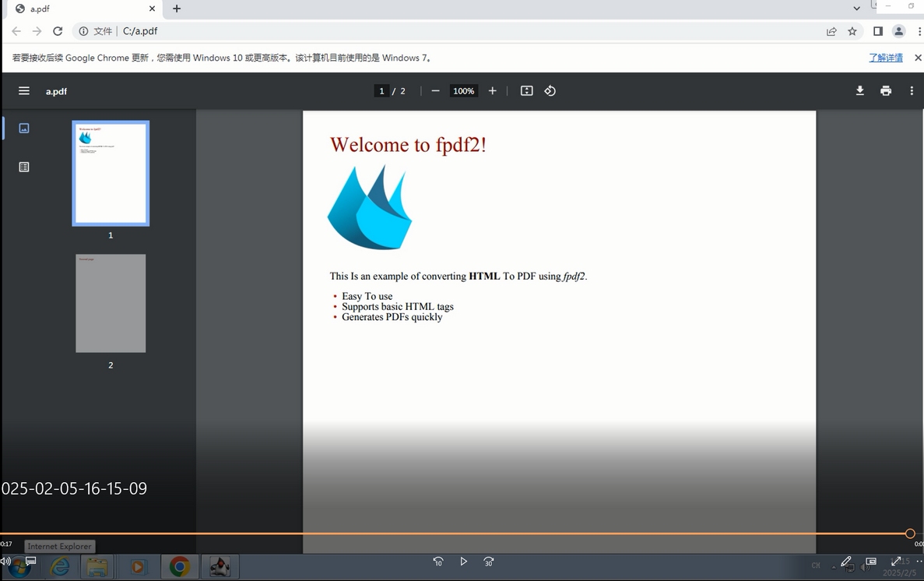924x581 pixels.
Task: Click the 'Welcome to fpdf2!' heading
Action: click(x=408, y=145)
